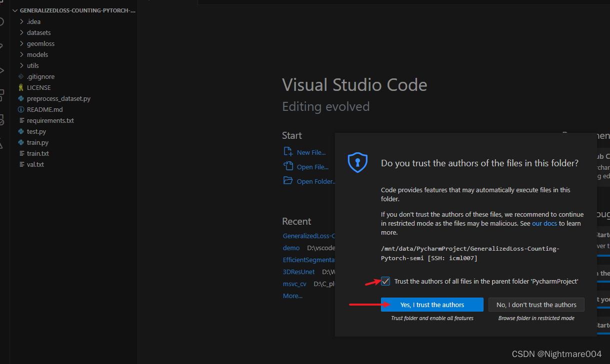Image resolution: width=610 pixels, height=364 pixels.
Task: Open recent project 3DResUnet
Action: [299, 272]
